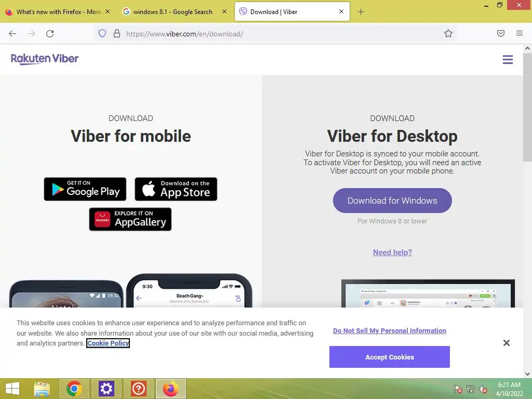Click Do Not Sell My Personal Information
This screenshot has height=399, width=532.
[390, 331]
